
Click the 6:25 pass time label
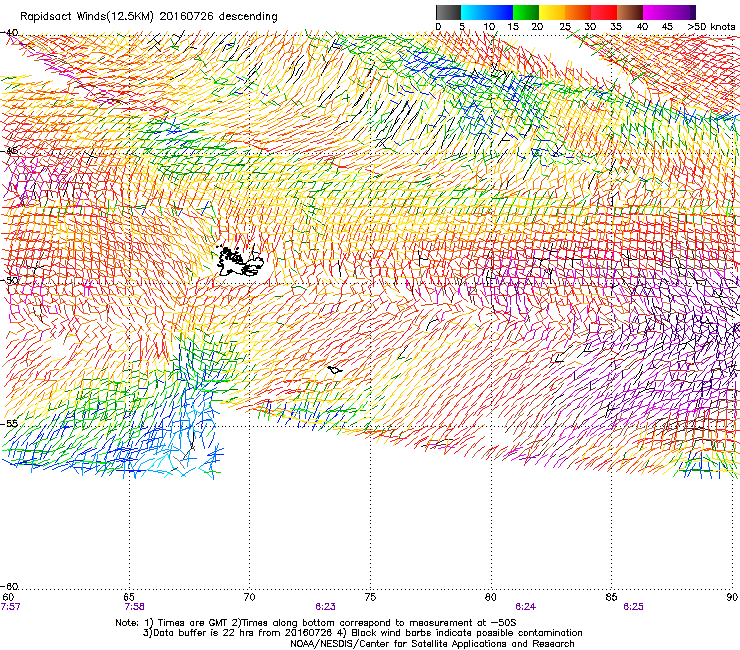633,607
